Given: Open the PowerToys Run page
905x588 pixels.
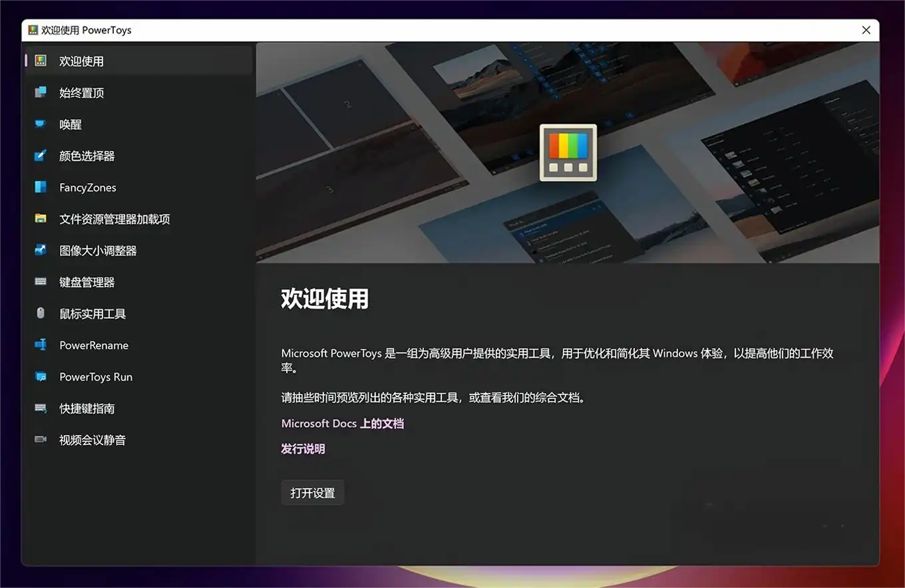Looking at the screenshot, I should [x=138, y=377].
